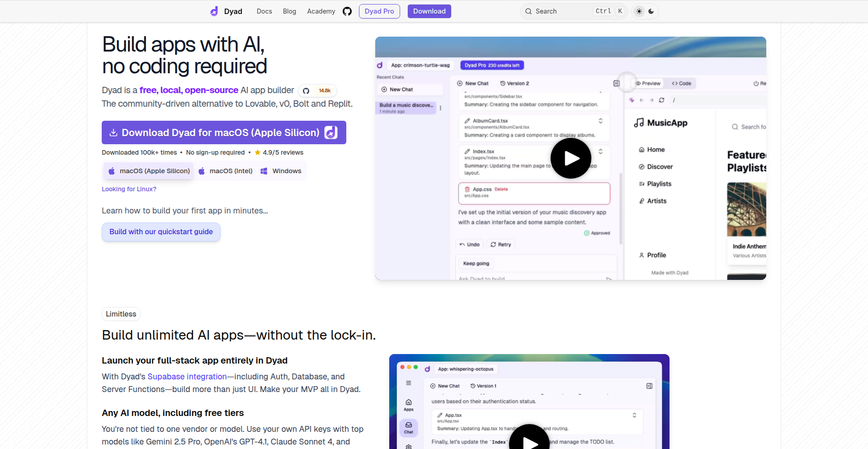
Task: Click the component picker sparkle icon
Action: pos(632,100)
